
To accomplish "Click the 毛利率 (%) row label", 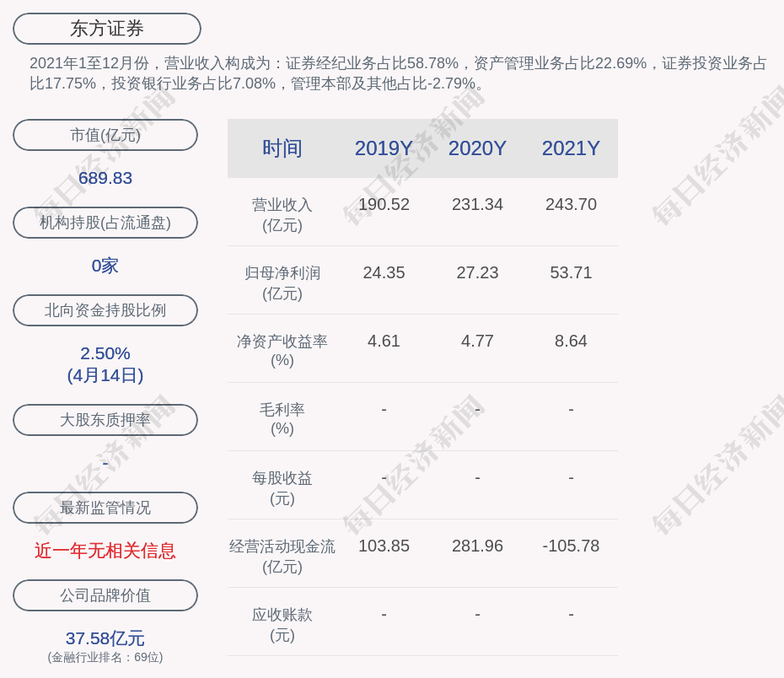I will coord(282,419).
